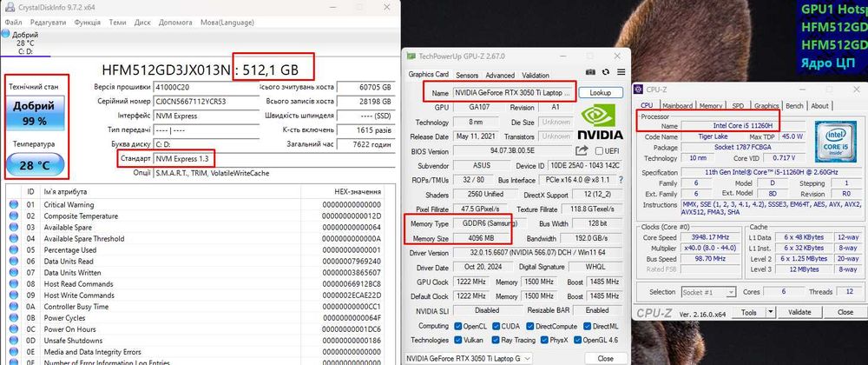This screenshot has height=365, width=868.
Task: Click the firmware version field 41000C20
Action: 207,87
